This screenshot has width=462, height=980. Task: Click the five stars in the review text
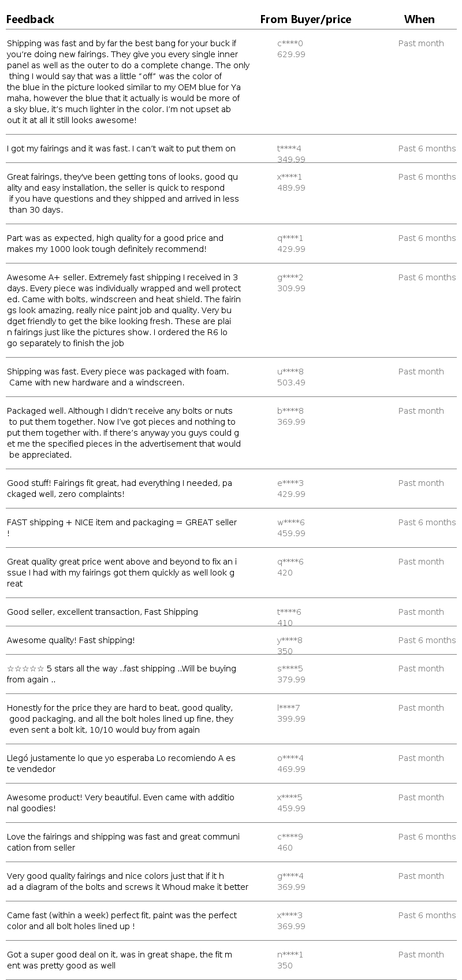[x=25, y=669]
